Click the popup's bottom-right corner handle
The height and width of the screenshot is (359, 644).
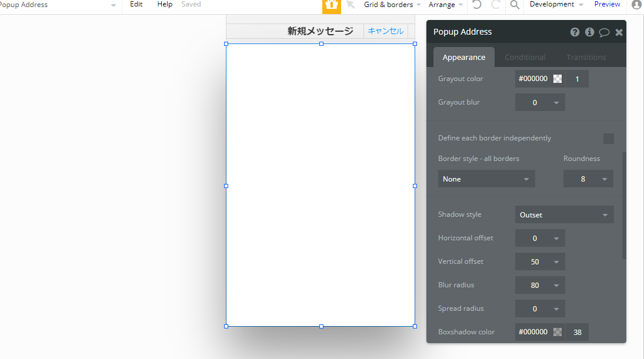(415, 326)
